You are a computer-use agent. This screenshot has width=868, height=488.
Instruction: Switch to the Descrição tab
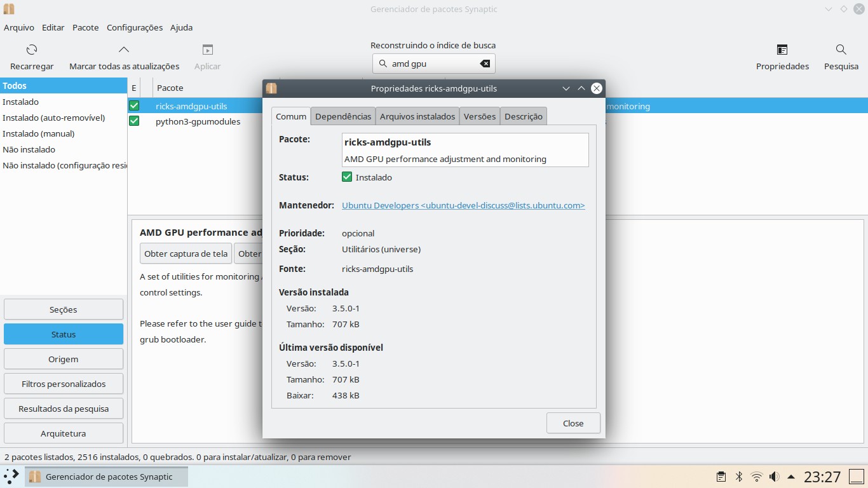pyautogui.click(x=524, y=116)
